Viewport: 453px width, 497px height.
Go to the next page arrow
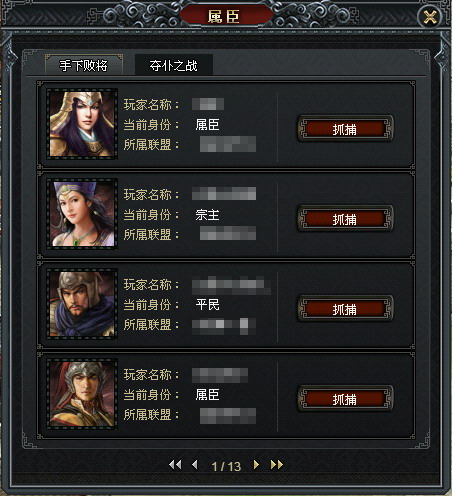256,465
